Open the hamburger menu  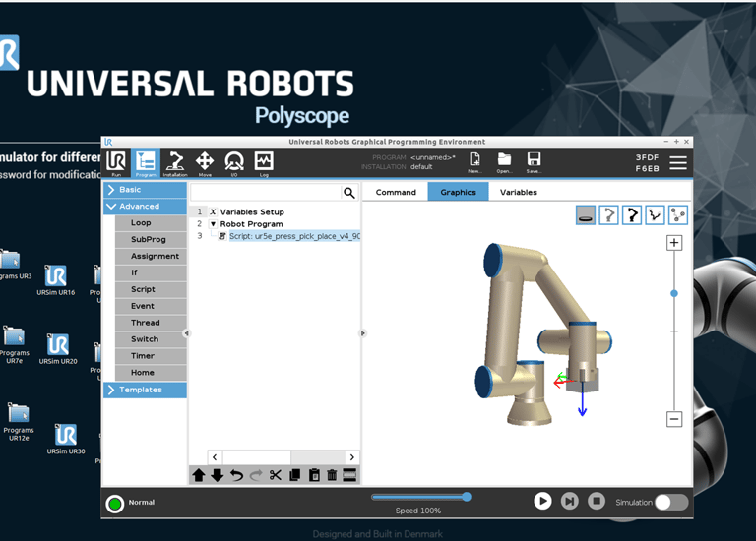pos(678,163)
